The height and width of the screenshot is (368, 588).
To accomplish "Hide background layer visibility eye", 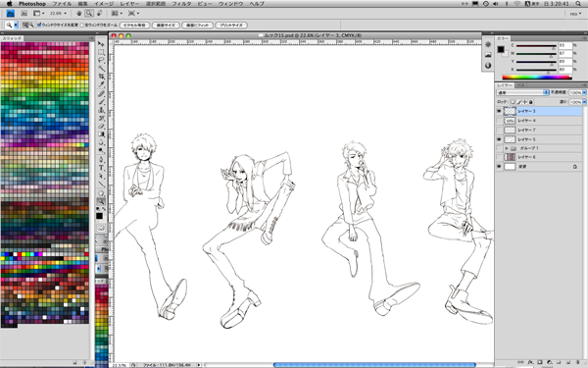I will coord(499,167).
